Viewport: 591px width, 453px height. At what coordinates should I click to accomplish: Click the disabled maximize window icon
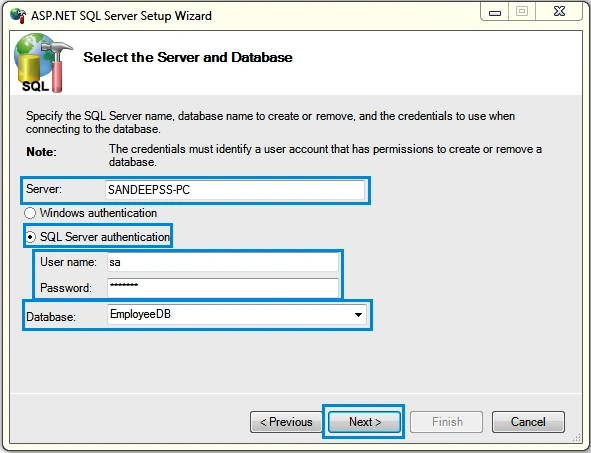[522, 12]
